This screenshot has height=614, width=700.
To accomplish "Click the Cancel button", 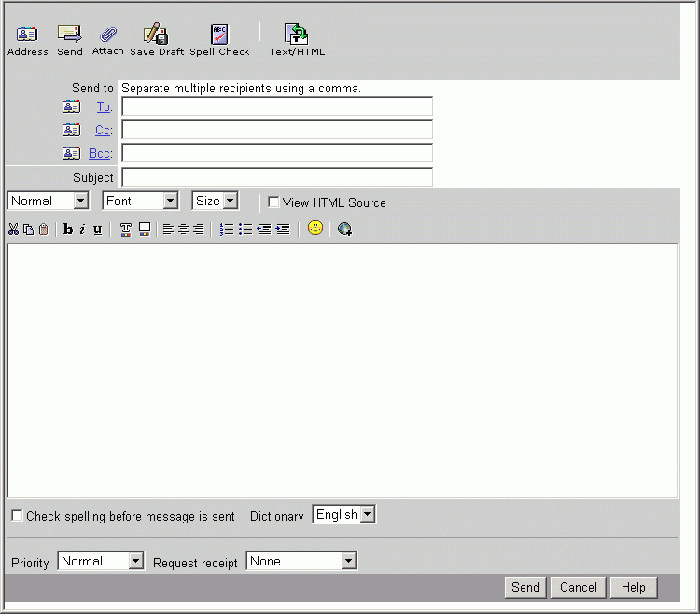I will (578, 587).
